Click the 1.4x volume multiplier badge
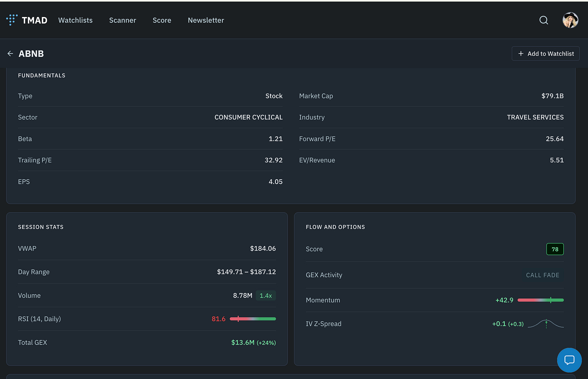The image size is (588, 379). (x=266, y=295)
